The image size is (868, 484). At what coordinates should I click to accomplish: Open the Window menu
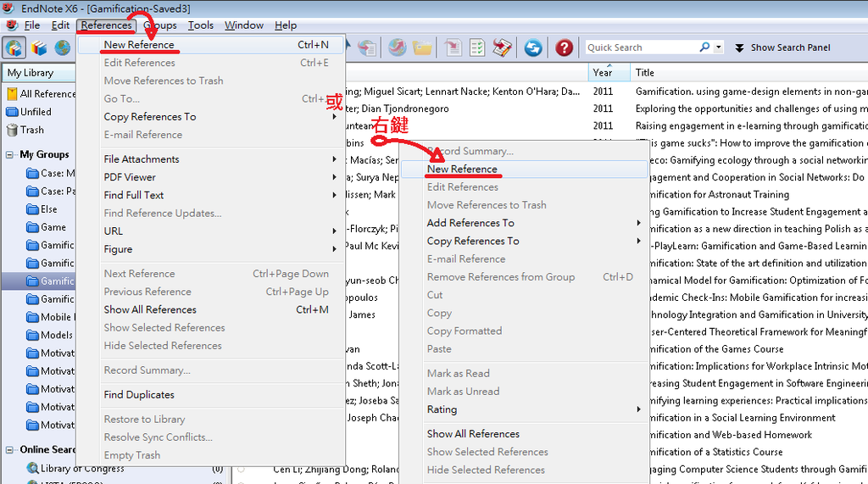(243, 25)
